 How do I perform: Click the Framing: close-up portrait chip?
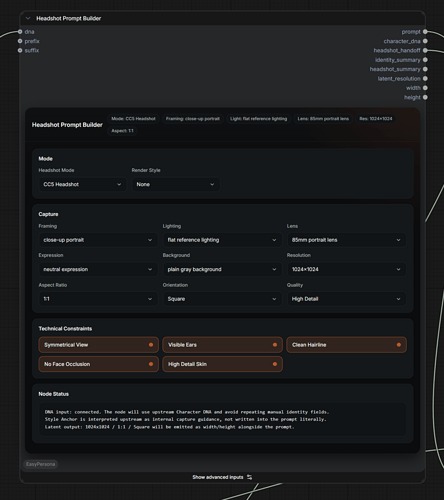click(193, 119)
